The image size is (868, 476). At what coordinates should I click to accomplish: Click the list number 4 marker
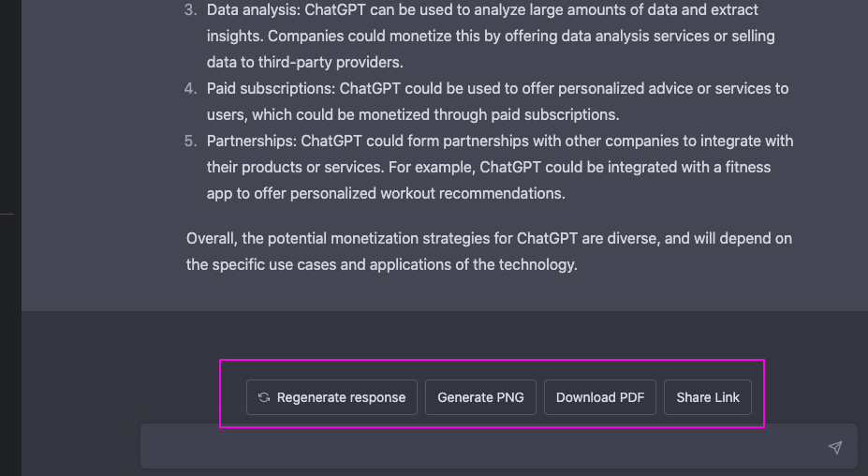pos(190,89)
